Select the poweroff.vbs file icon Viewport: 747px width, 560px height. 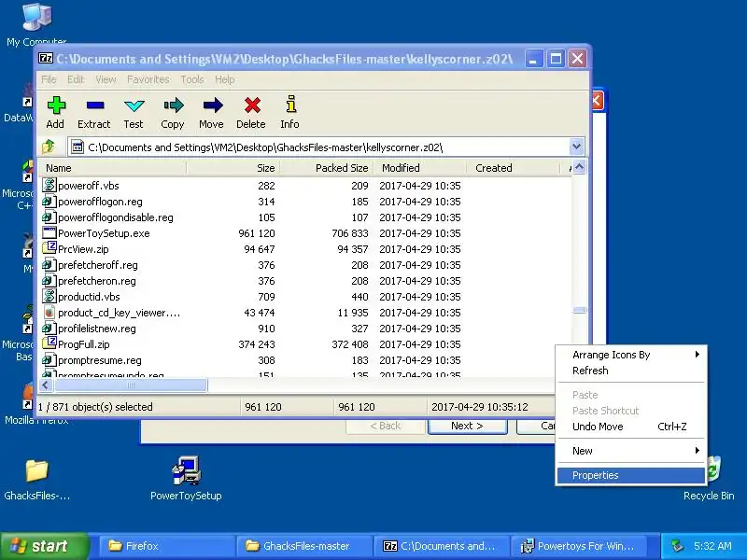[x=49, y=185]
